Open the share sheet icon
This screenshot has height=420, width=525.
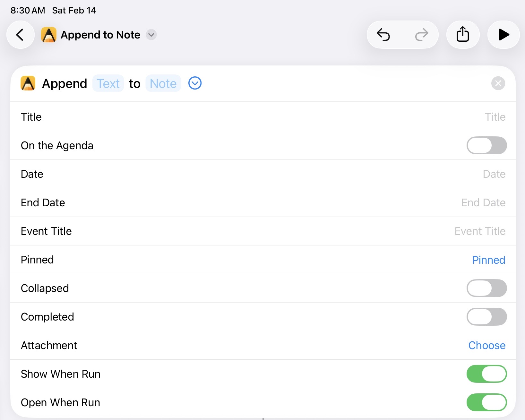pos(463,35)
